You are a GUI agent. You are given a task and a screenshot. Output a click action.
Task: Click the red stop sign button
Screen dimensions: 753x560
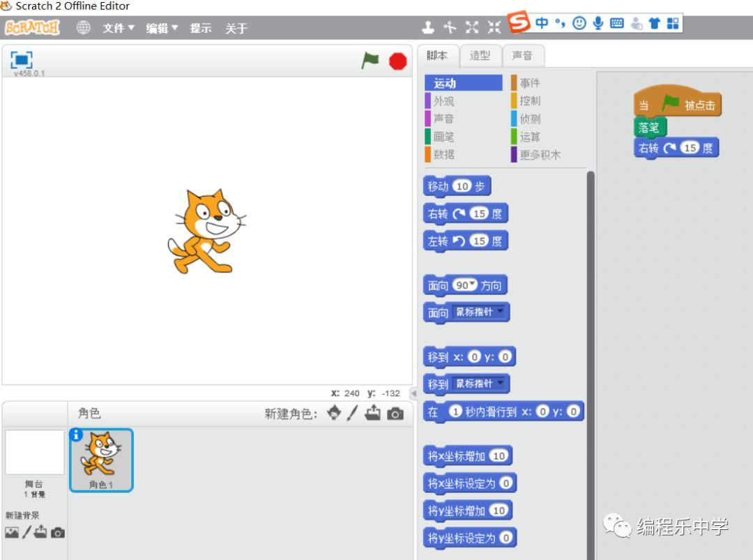397,61
